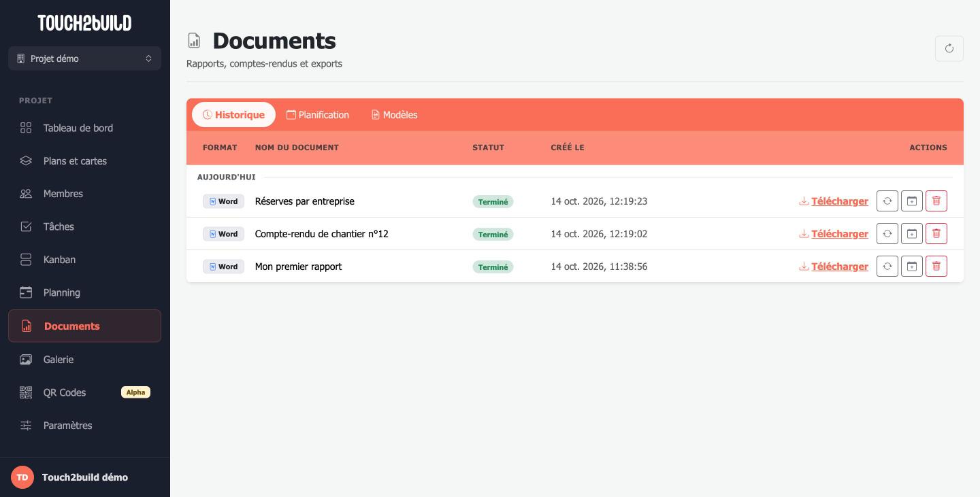Open the Membres section
Screen dimensions: 980x497
click(84, 194)
